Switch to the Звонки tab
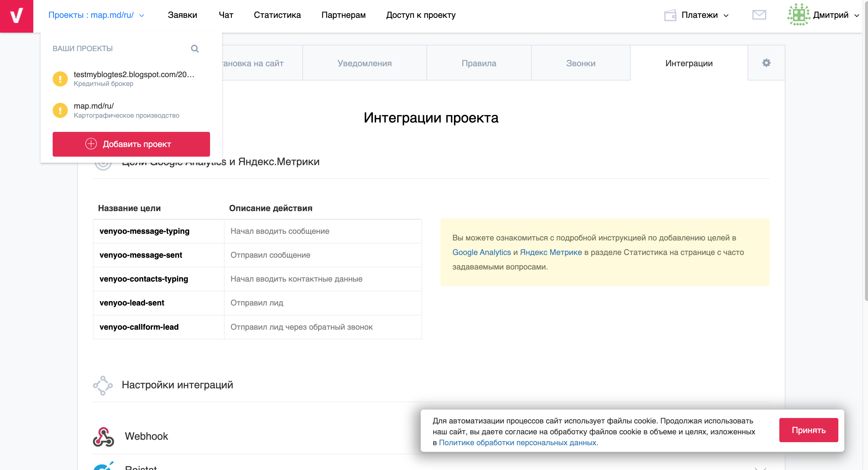Screen dimensions: 868x470 click(x=580, y=63)
